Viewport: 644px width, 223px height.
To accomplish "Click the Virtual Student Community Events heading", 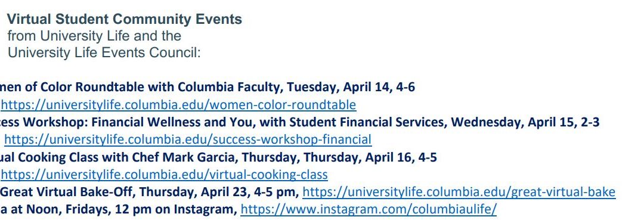I will click(125, 19).
